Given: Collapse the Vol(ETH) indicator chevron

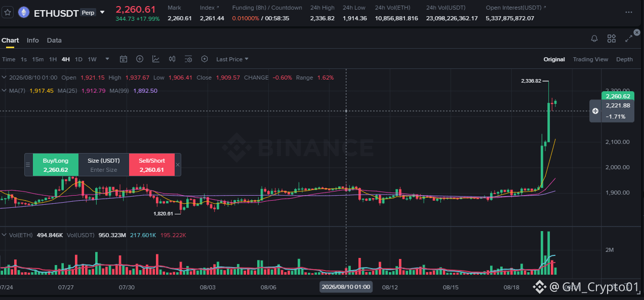Looking at the screenshot, I should pos(4,235).
